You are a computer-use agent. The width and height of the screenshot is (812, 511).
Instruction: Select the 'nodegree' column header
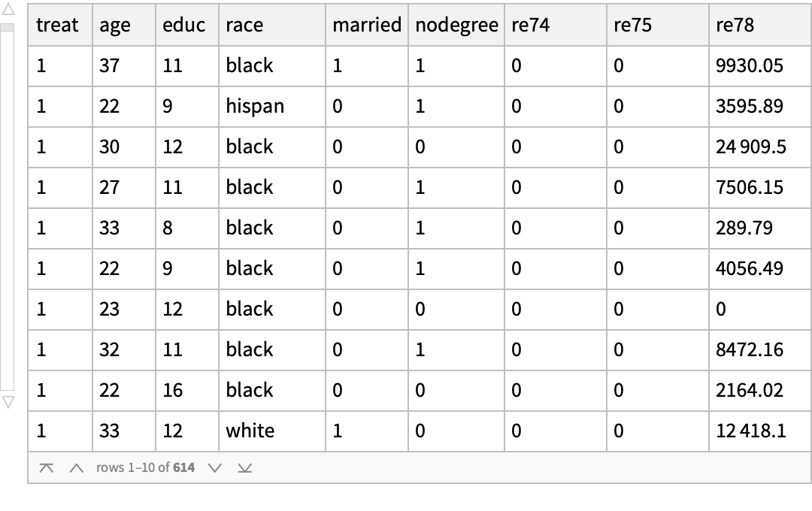tap(456, 25)
